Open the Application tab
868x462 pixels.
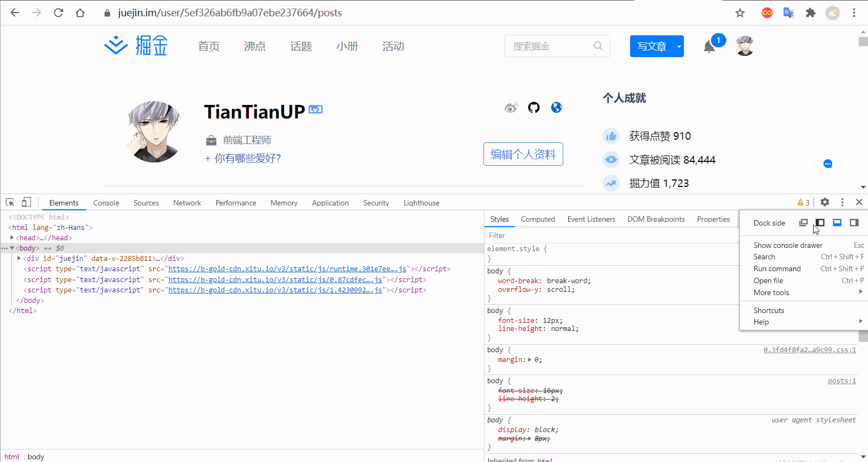(330, 203)
